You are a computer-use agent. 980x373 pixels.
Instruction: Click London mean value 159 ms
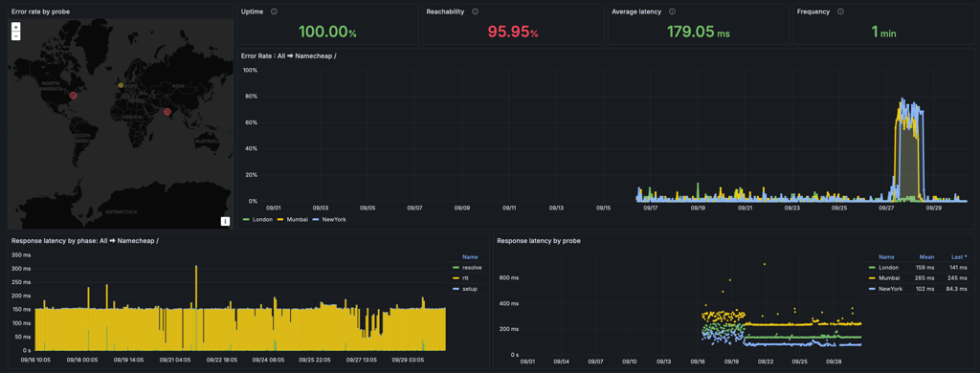pyautogui.click(x=925, y=267)
